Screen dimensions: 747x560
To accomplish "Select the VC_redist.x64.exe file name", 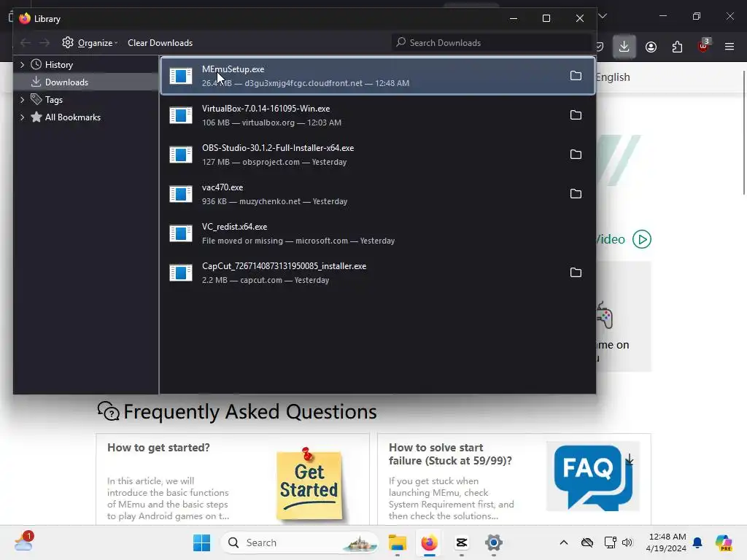I will click(x=234, y=227).
